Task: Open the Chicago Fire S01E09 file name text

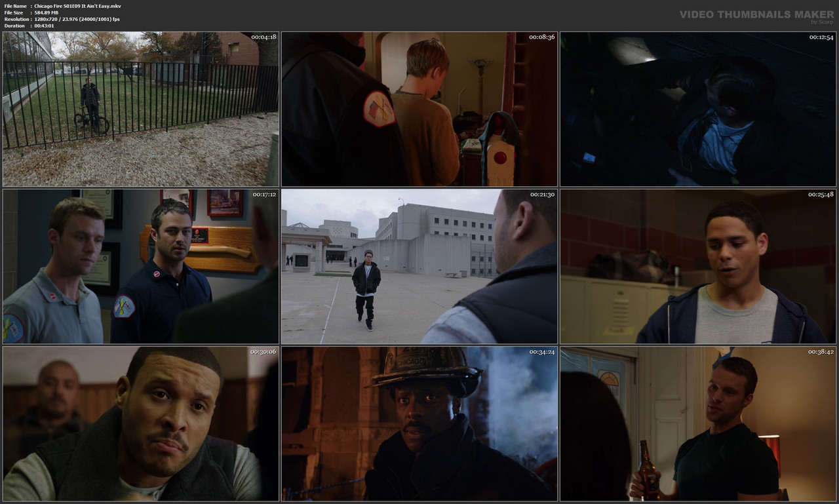Action: coord(79,5)
